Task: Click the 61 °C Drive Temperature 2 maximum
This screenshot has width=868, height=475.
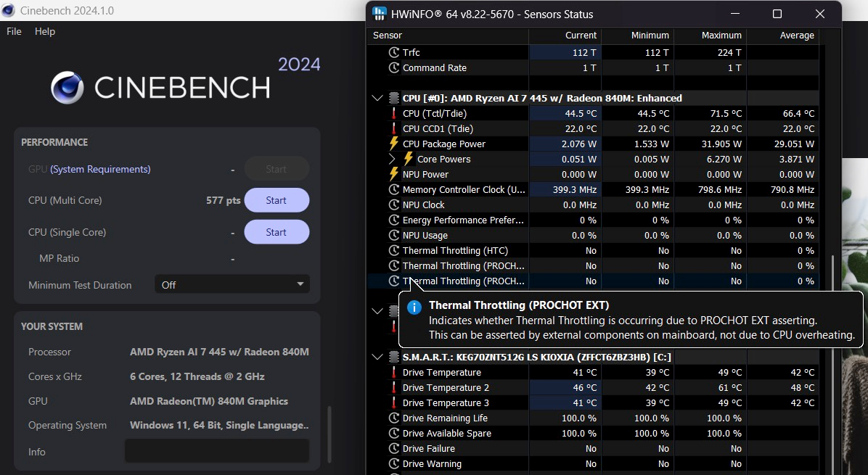Action: pos(730,388)
